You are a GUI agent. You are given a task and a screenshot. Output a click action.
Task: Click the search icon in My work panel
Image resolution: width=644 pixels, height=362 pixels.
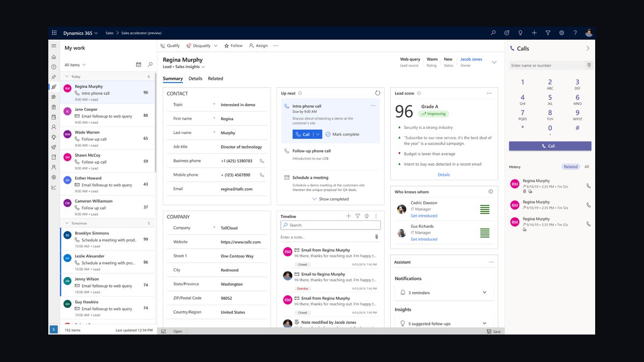point(150,64)
